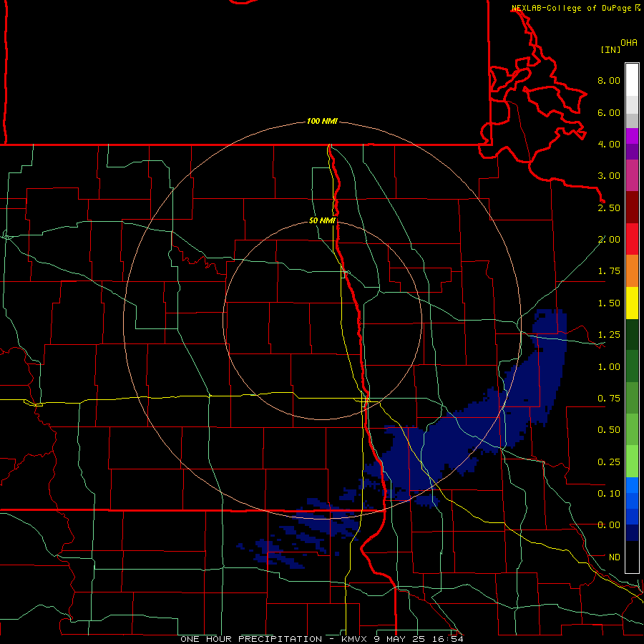Click the 50 NMI range ring label
The width and height of the screenshot is (644, 644).
323,220
